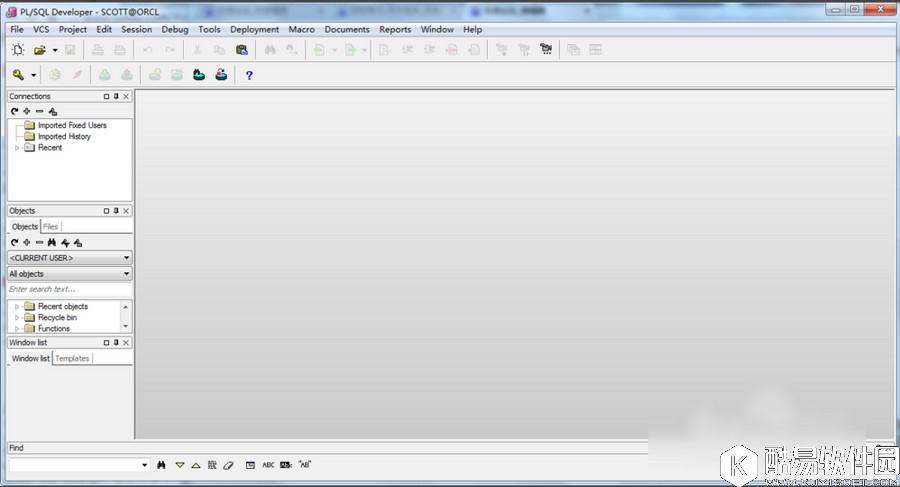This screenshot has width=900, height=487.
Task: Open the File menu
Action: (17, 29)
